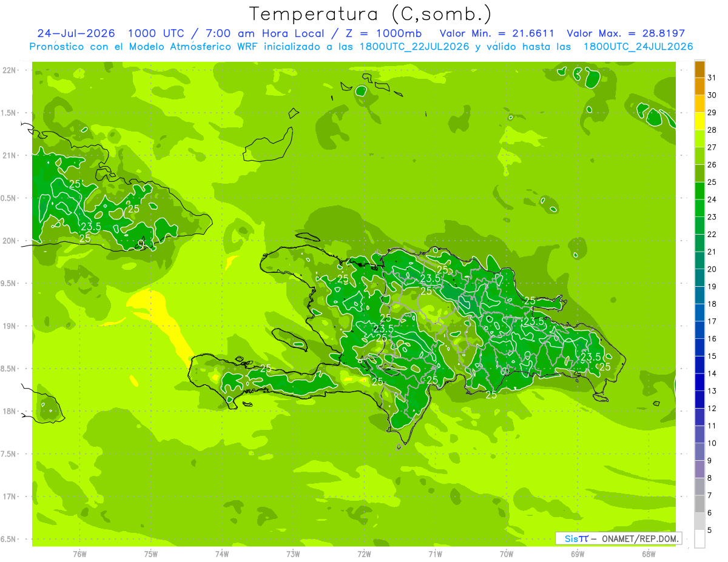
Task: Click the '68W' longitude label
Action: [649, 554]
